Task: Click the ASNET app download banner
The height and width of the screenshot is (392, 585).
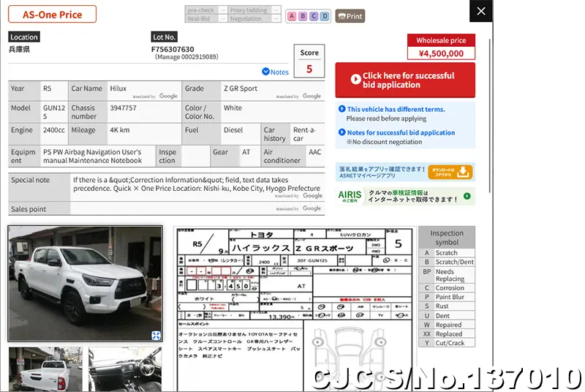Action: [405, 172]
